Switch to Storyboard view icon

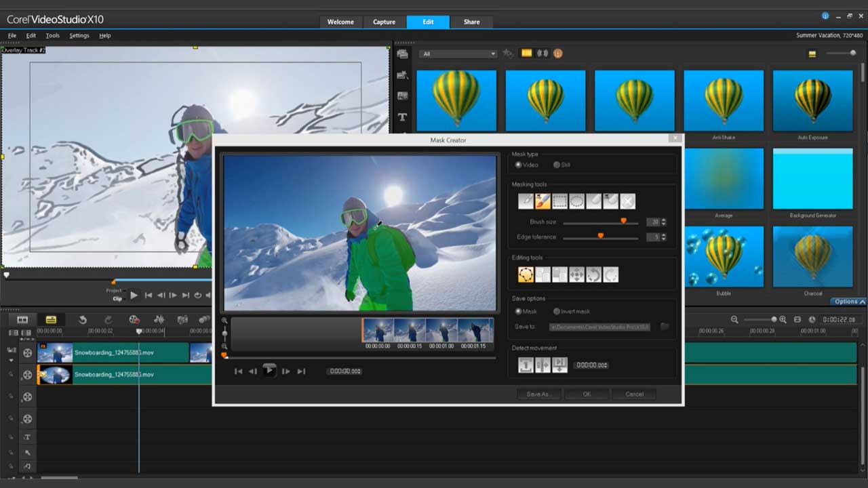point(22,320)
